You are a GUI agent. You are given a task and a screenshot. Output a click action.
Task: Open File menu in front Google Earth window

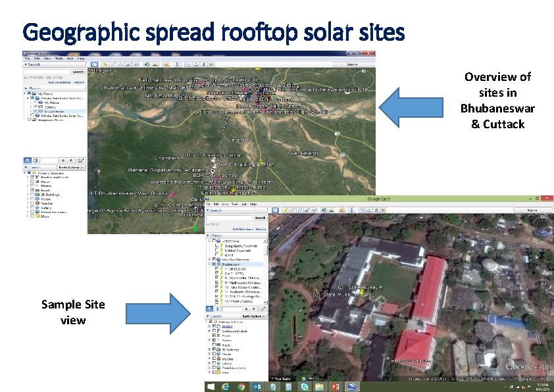[209, 204]
